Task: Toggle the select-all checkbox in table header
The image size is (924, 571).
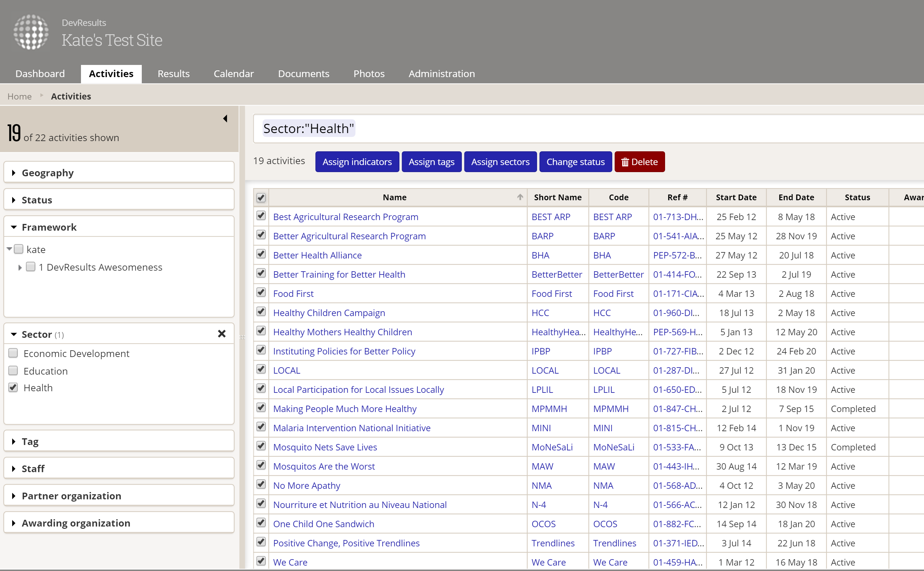Action: tap(261, 197)
